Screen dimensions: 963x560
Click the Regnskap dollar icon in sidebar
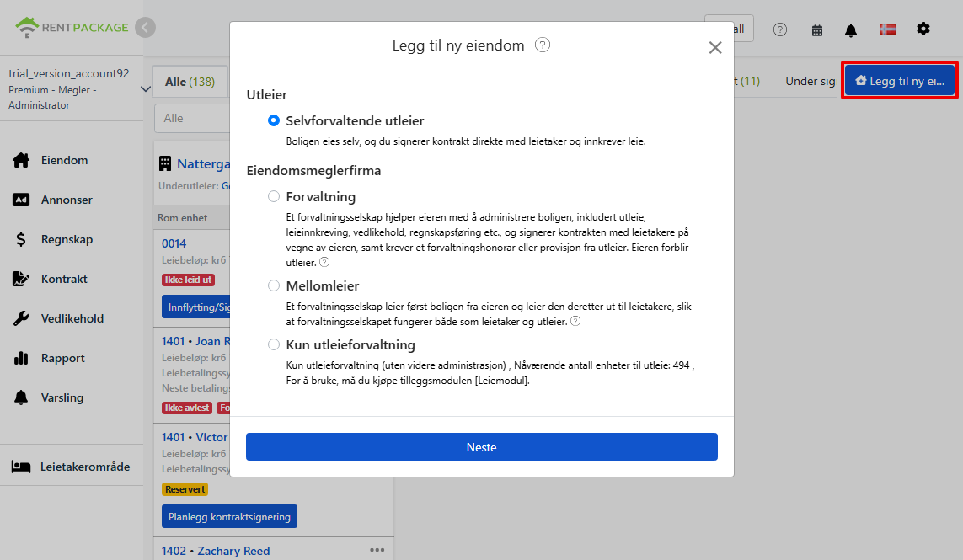pos(21,239)
